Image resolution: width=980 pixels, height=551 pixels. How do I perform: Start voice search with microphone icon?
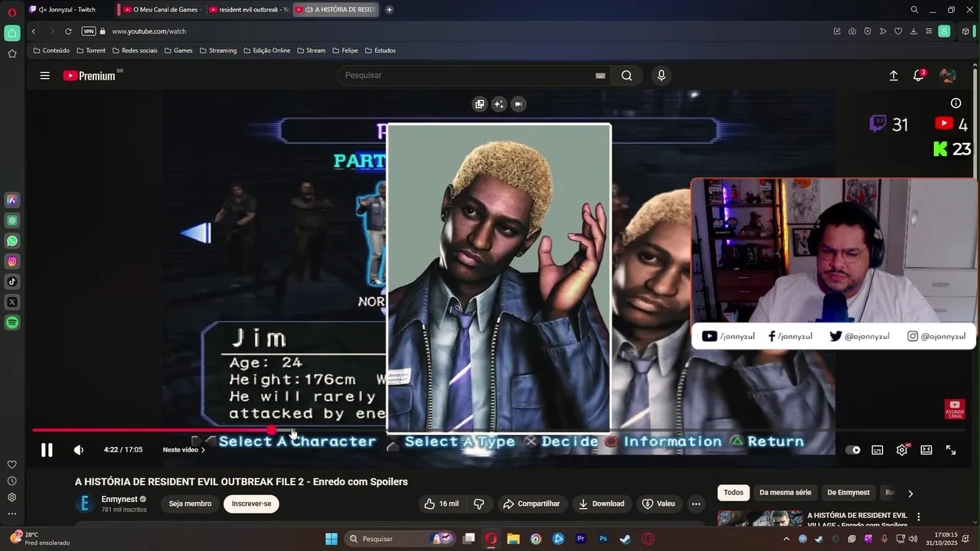pyautogui.click(x=661, y=75)
